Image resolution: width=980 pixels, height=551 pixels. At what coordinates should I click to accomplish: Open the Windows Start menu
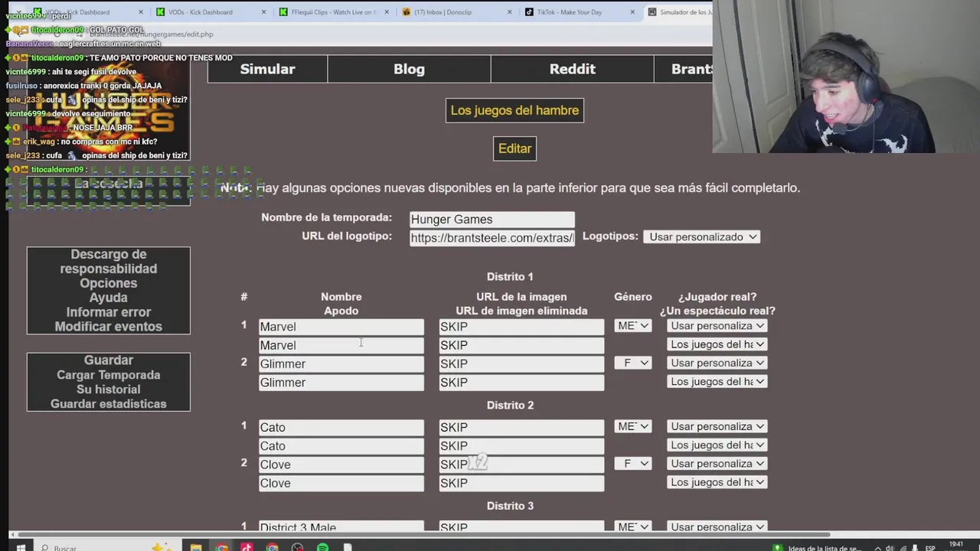pos(21,547)
